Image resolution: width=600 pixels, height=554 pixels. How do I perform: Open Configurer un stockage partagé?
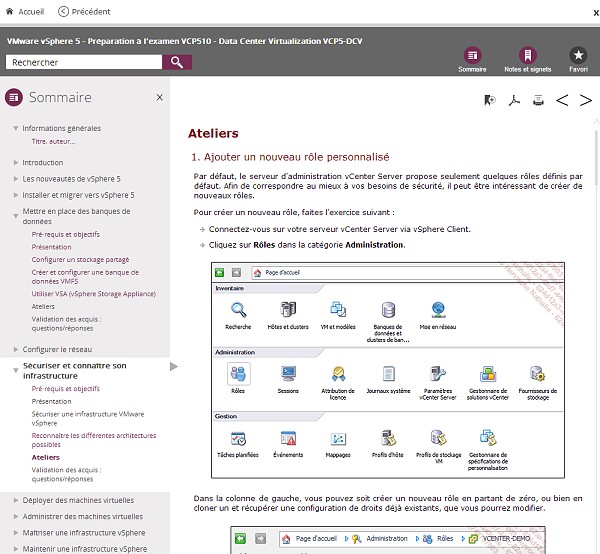coord(80,259)
